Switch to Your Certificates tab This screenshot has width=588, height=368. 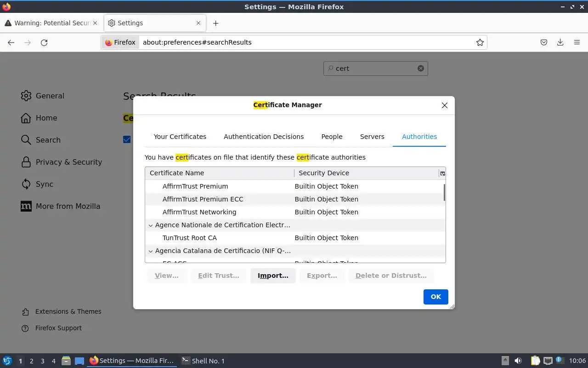[x=180, y=137]
